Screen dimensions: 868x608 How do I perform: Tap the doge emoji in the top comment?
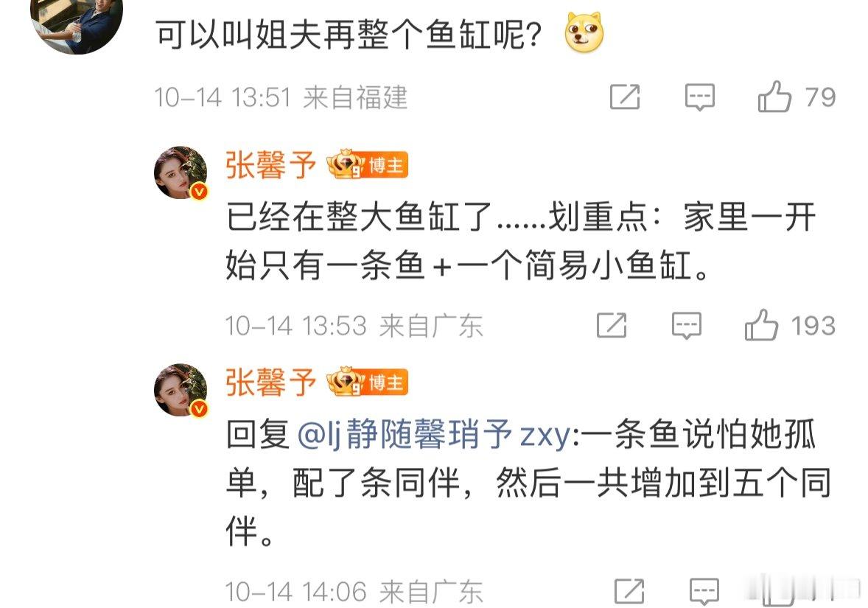pos(584,32)
